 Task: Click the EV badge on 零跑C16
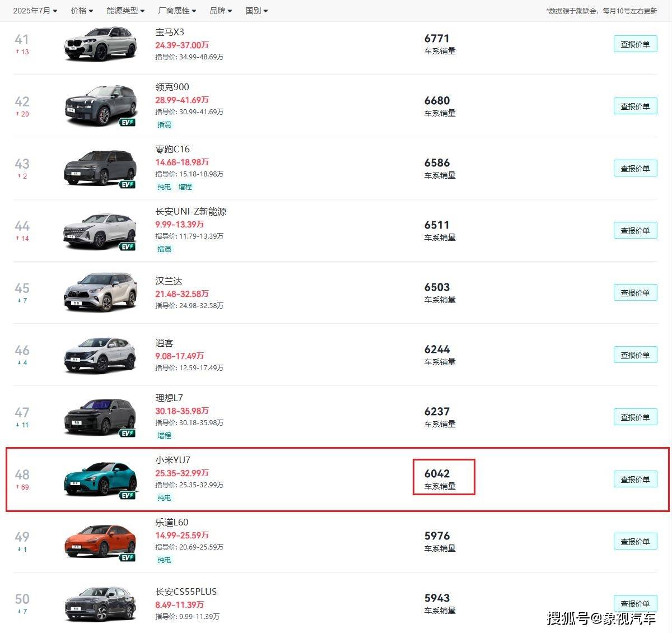[127, 184]
